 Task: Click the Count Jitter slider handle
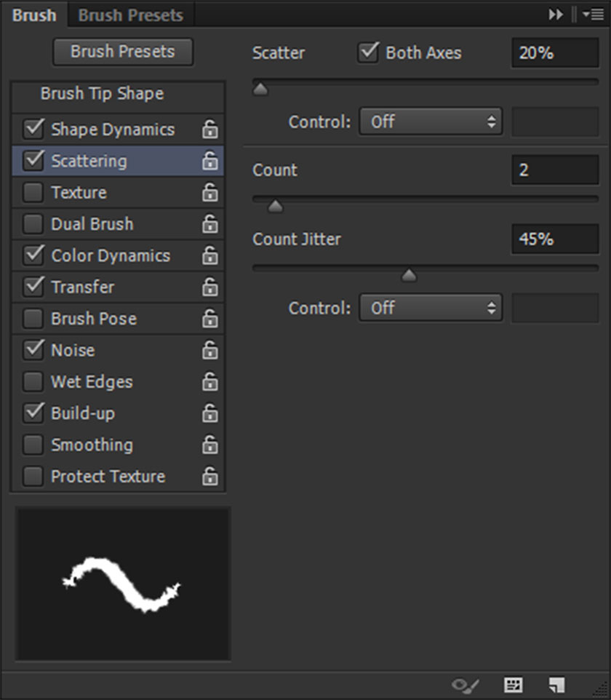click(410, 275)
